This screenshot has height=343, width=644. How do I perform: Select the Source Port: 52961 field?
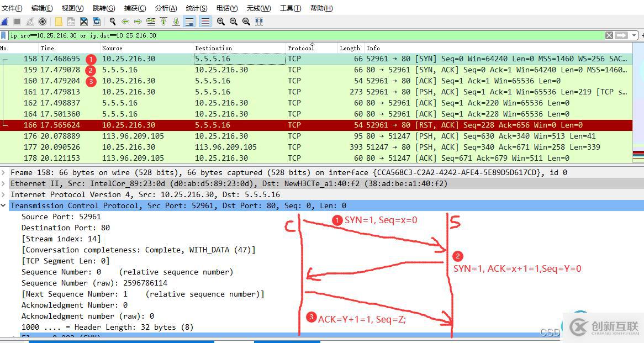(61, 217)
